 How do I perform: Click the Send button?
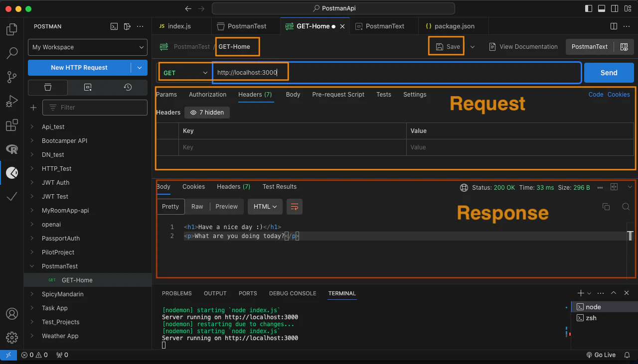coord(609,73)
